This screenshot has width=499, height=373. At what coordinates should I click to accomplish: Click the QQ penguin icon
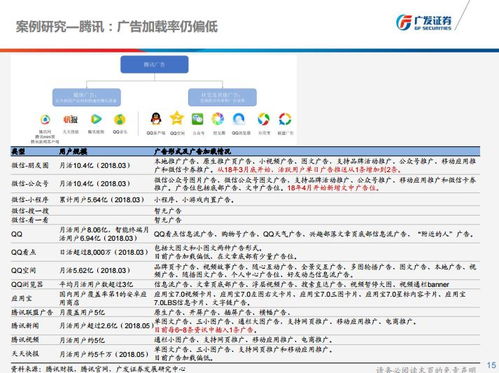coord(156,119)
